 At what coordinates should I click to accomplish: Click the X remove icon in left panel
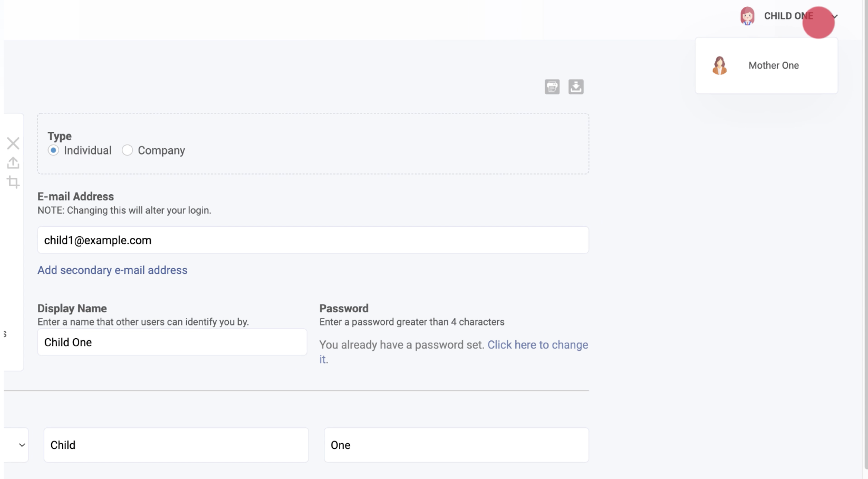[x=13, y=143]
